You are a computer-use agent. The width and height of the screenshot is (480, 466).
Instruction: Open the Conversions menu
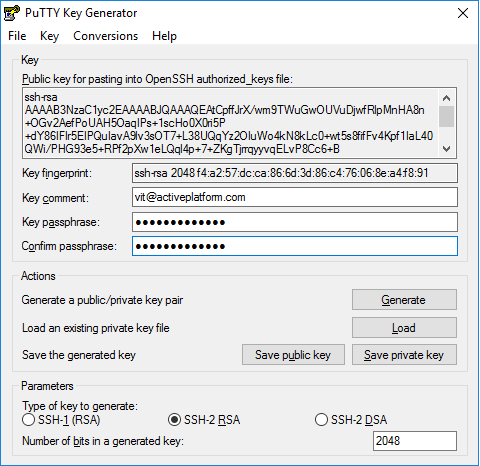click(105, 36)
